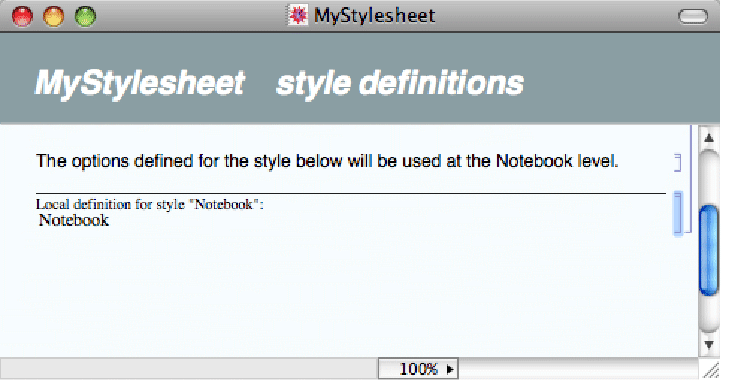Image resolution: width=732 pixels, height=380 pixels.
Task: Minimize the window with the yellow button
Action: click(x=54, y=16)
